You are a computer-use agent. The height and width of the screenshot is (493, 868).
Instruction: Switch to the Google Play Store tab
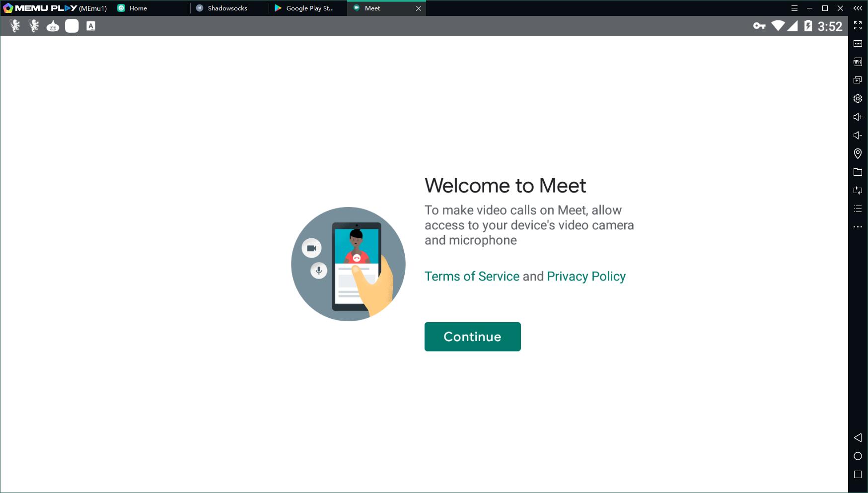click(x=308, y=8)
